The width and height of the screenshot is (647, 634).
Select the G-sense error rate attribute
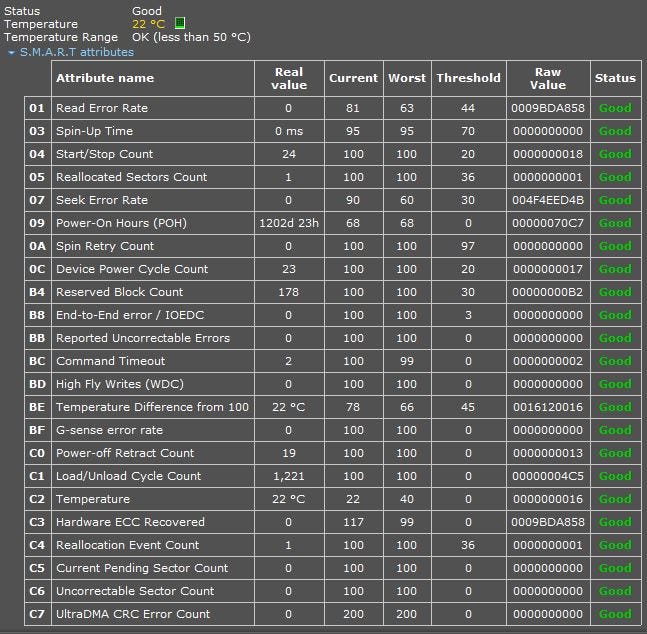click(109, 430)
